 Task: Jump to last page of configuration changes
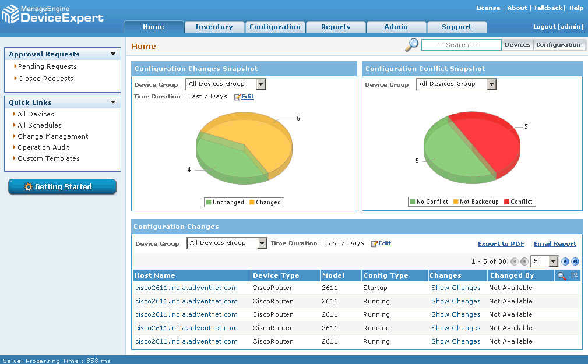click(x=575, y=261)
